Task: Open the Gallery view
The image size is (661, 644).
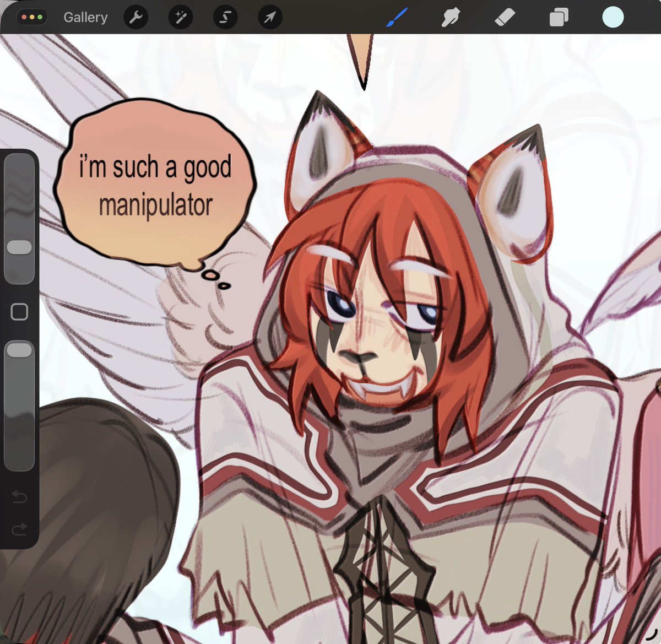Action: coord(85,17)
